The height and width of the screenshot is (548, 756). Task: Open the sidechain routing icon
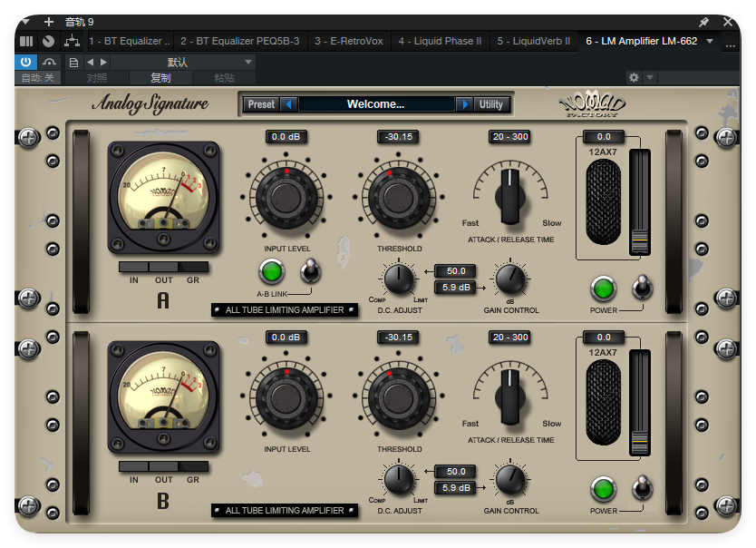(x=72, y=41)
